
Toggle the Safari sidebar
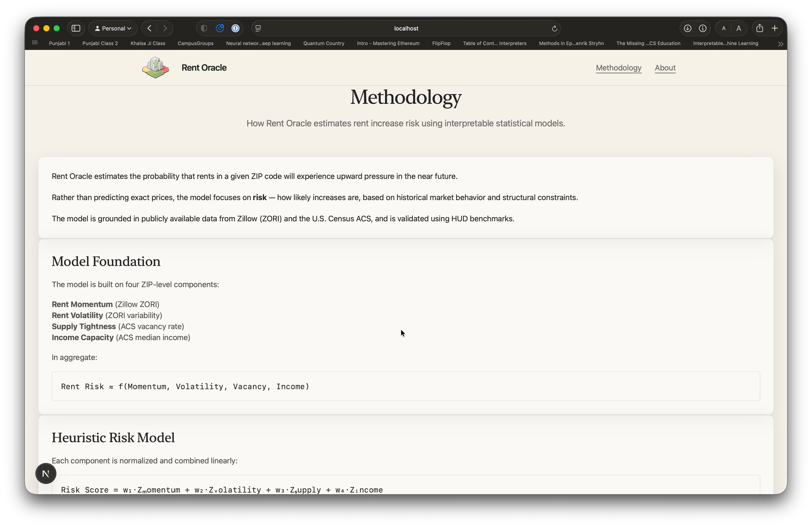point(76,28)
